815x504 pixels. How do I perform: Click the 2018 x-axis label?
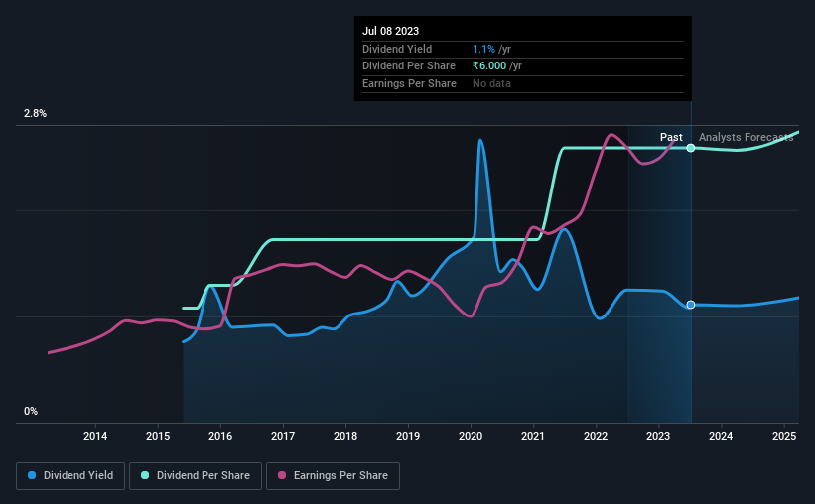tap(345, 436)
